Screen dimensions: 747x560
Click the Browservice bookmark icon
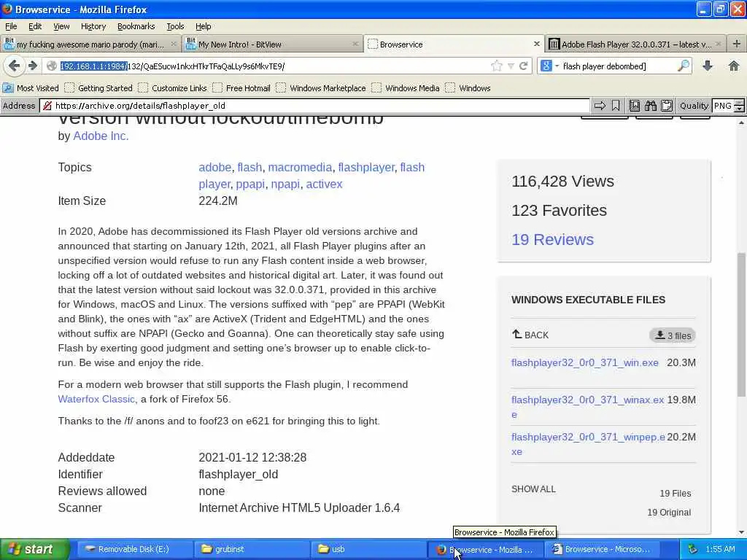click(x=616, y=106)
